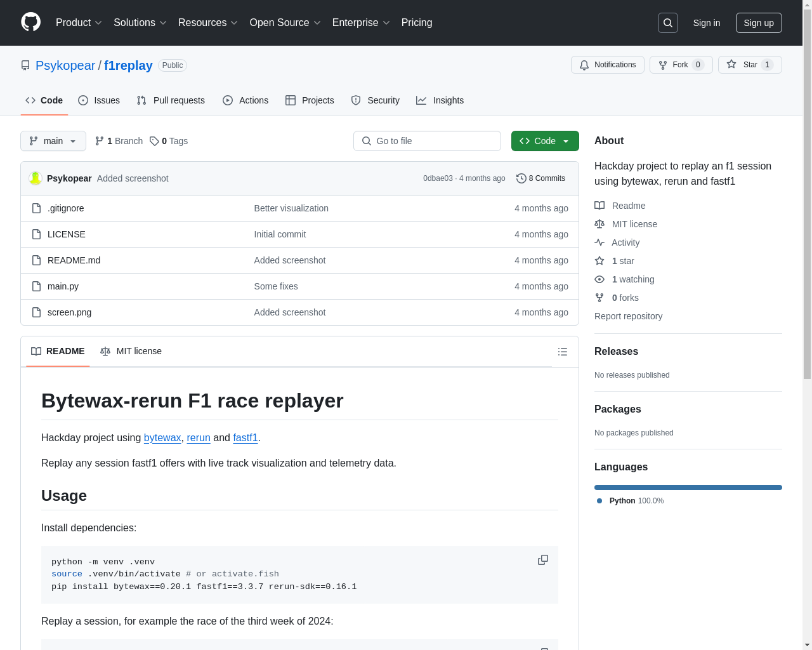This screenshot has height=650, width=812.
Task: Open the rerun link in README
Action: [199, 437]
